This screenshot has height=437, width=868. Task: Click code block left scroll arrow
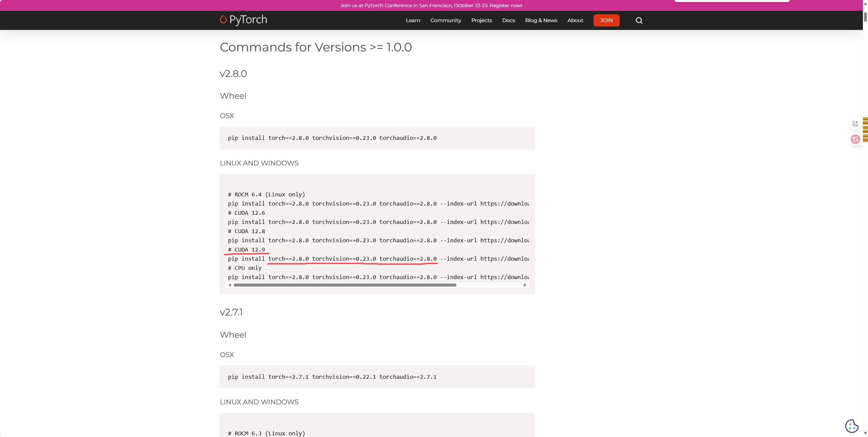[230, 285]
